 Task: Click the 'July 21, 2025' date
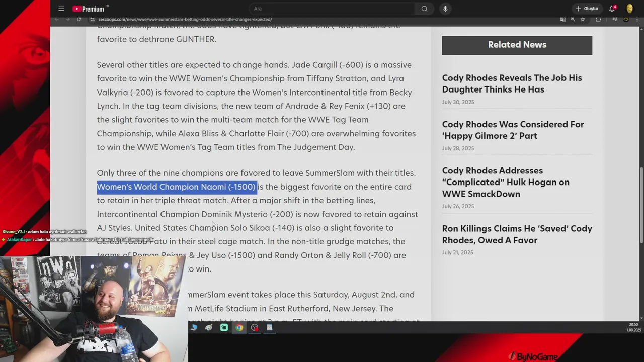point(457,252)
